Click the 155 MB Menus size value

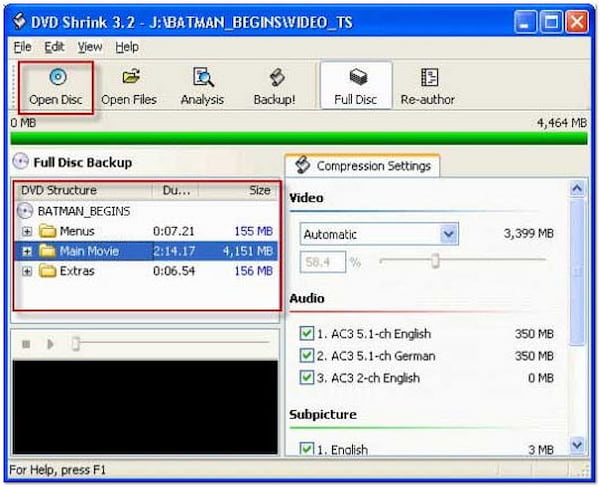(x=254, y=231)
